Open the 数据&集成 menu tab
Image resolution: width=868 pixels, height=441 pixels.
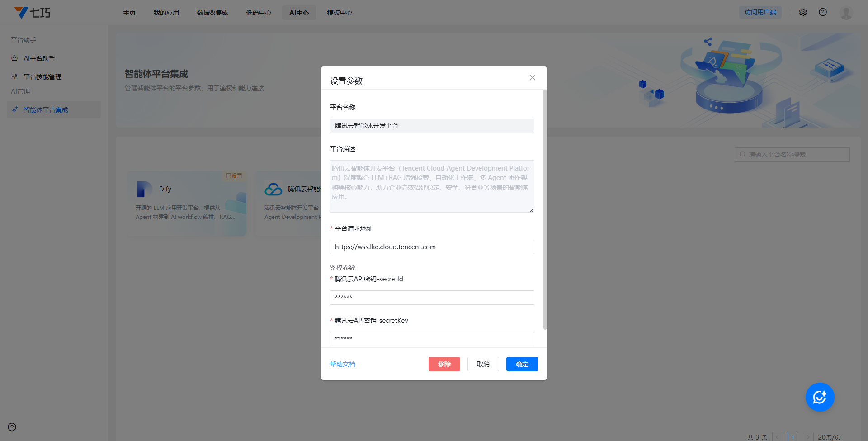point(212,13)
